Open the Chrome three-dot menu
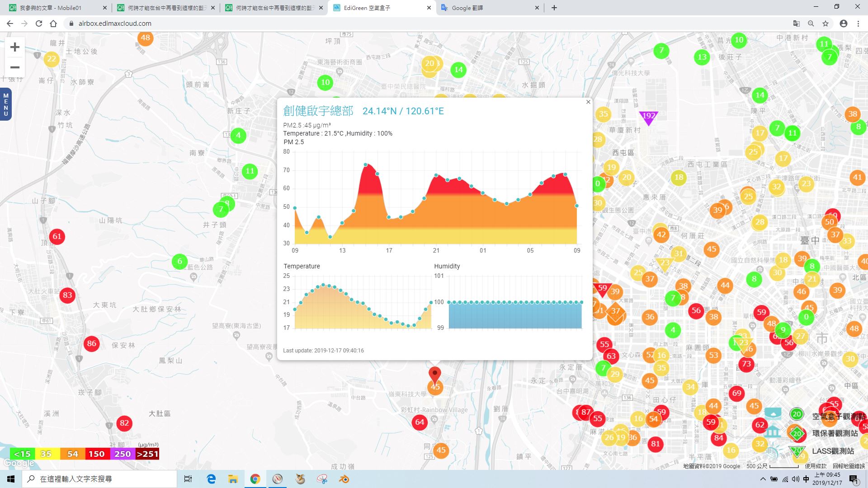Viewport: 868px width, 488px height. [858, 23]
